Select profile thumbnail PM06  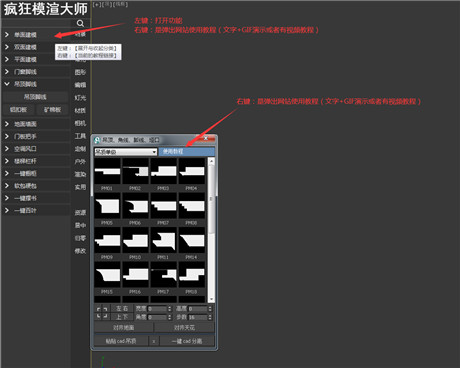[135, 206]
